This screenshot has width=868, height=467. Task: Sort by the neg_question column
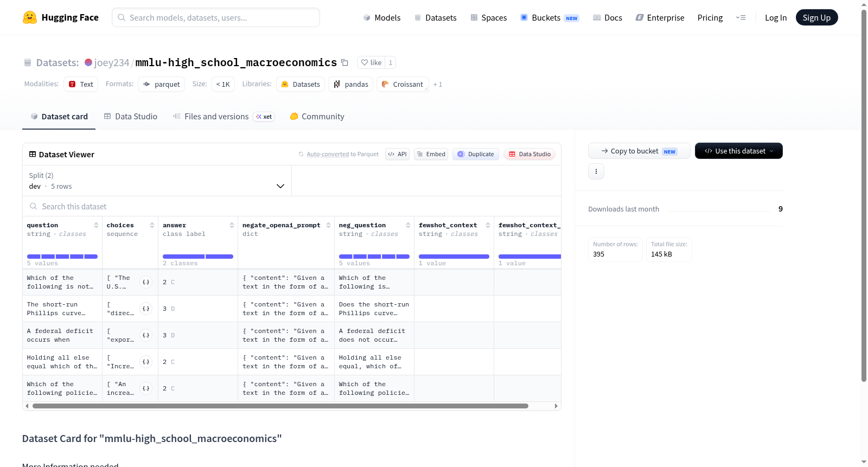tap(408, 225)
